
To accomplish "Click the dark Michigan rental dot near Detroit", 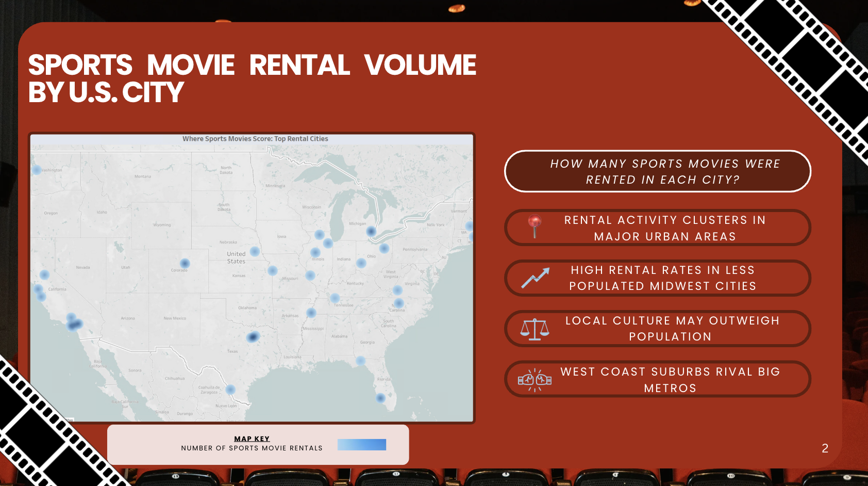I will [371, 232].
